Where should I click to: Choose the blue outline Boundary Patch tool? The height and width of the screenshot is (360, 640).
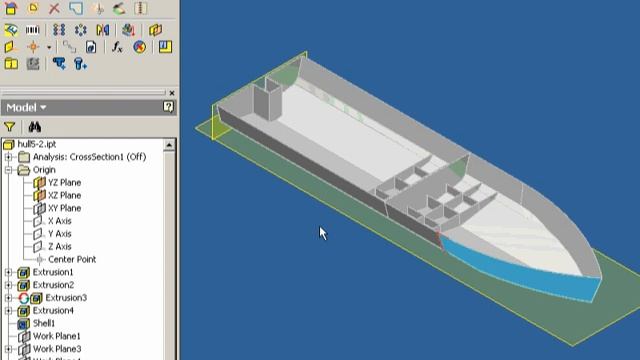(x=76, y=8)
